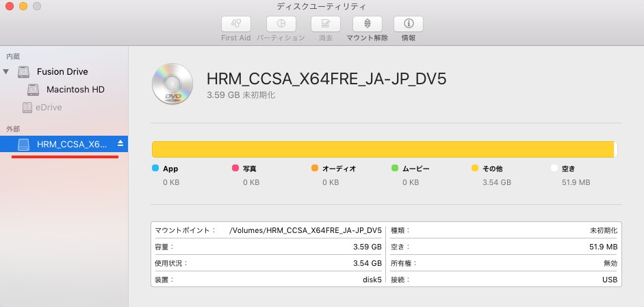Eject the HRM_CCSA volume via eject icon

[120, 143]
